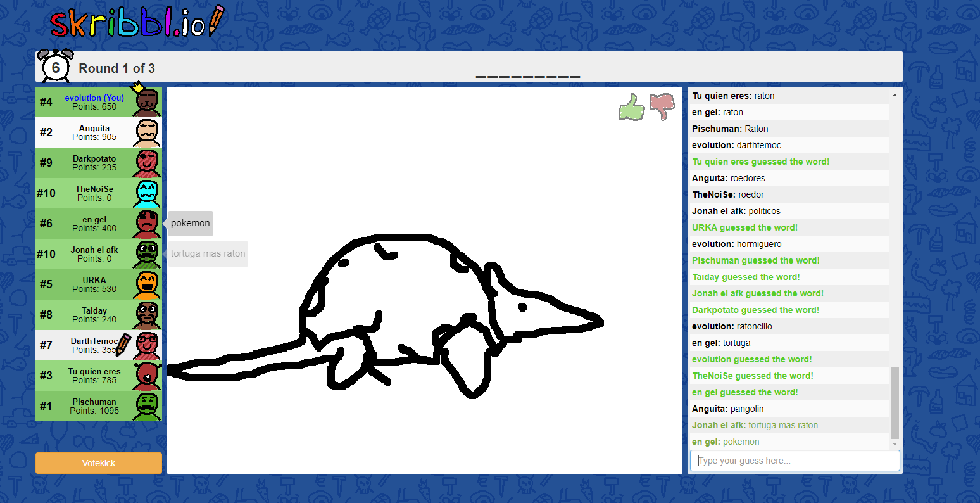The width and height of the screenshot is (980, 503).
Task: Click the skribbl.io logo
Action: coord(137,22)
